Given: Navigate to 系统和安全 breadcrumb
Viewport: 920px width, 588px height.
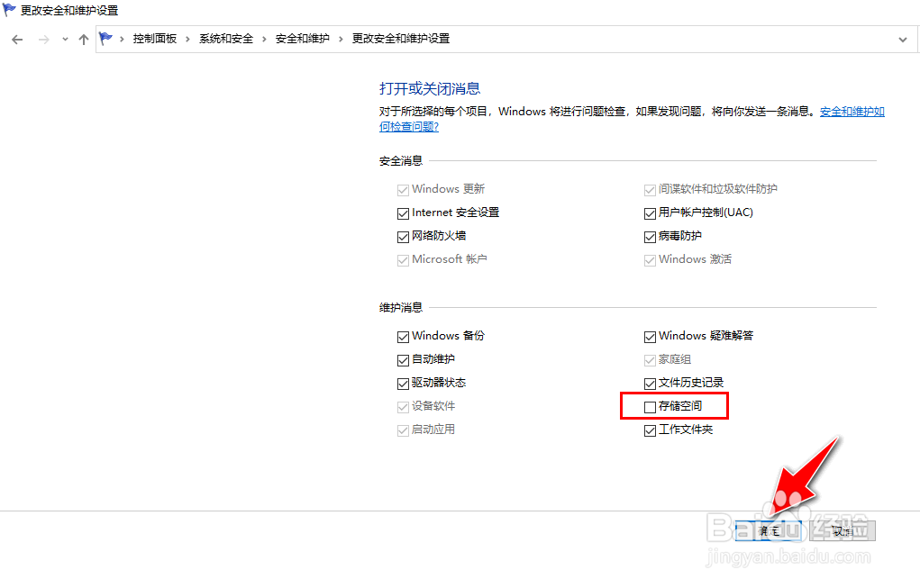Looking at the screenshot, I should tap(226, 39).
